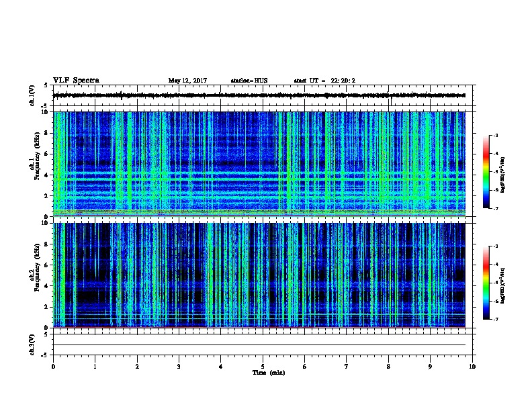Image resolution: width=532 pixels, height=411 pixels.
Task: Click the "-7" value on ch.1 colorbar
Action: point(495,208)
